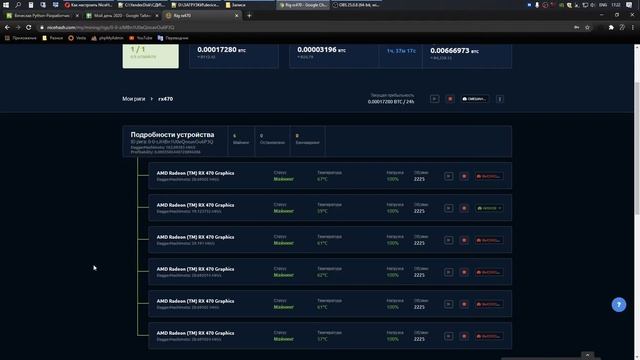Open the phpMyAdmin bookmark
The width and height of the screenshot is (640, 360).
107,38
